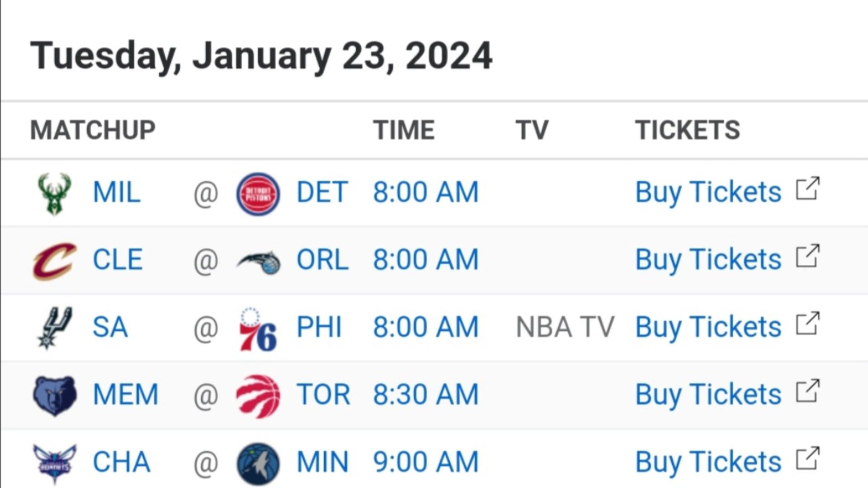This screenshot has width=868, height=488.
Task: Click the Milwaukee Bucks logo
Action: [x=54, y=193]
